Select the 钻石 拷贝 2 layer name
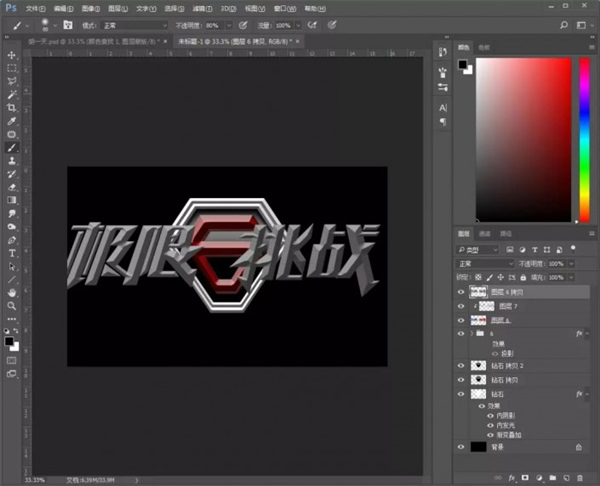 (507, 366)
